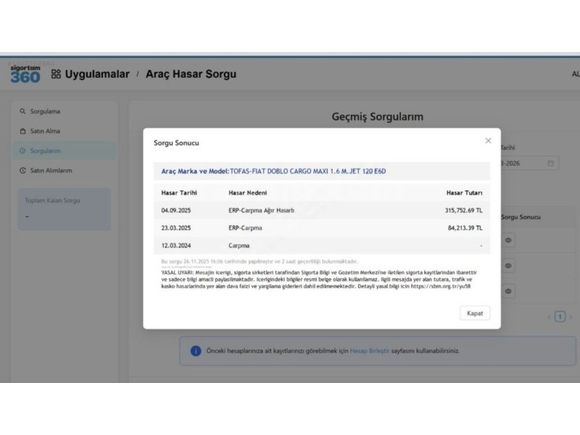
Task: Close the Sorgu Sonucu dialog with X
Action: point(488,141)
